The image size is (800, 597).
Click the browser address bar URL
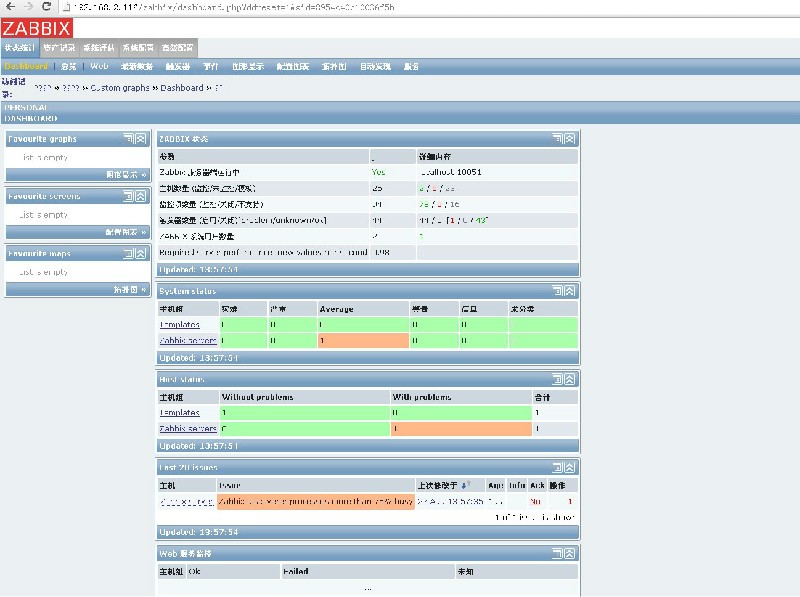[233, 7]
